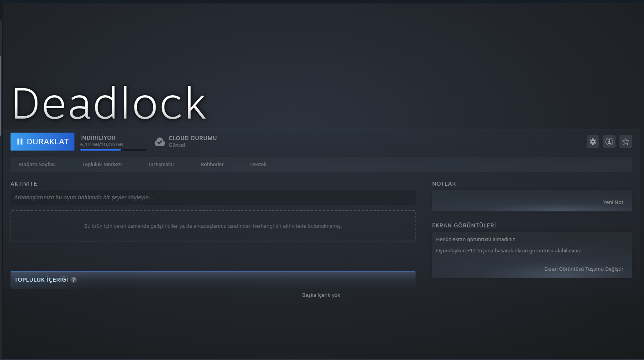Click the Cloud status cloud icon
Screen dimensions: 644x360
tap(160, 142)
